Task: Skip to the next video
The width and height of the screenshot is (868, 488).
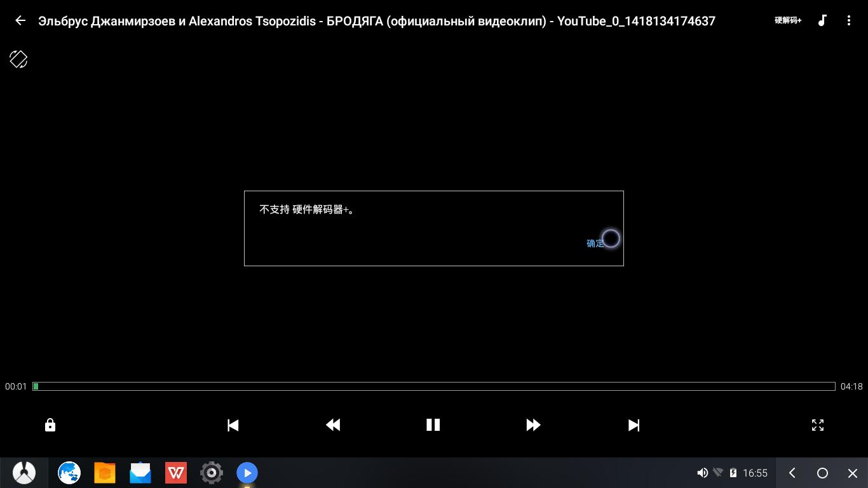Action: pos(634,425)
